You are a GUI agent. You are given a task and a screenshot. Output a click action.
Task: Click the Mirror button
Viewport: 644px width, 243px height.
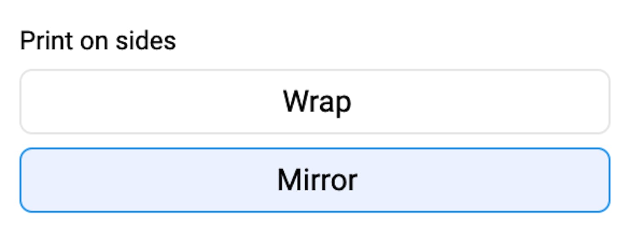coord(315,180)
